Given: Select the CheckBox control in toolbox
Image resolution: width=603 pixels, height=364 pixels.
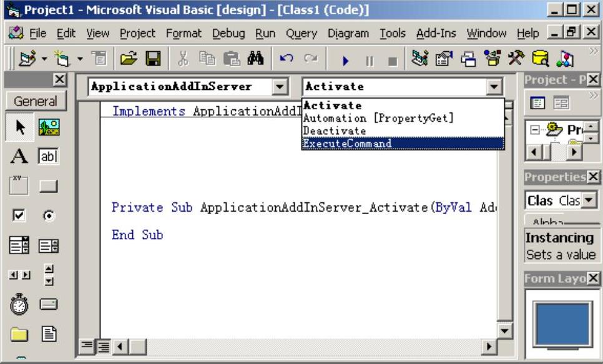Looking at the screenshot, I should coord(19,215).
